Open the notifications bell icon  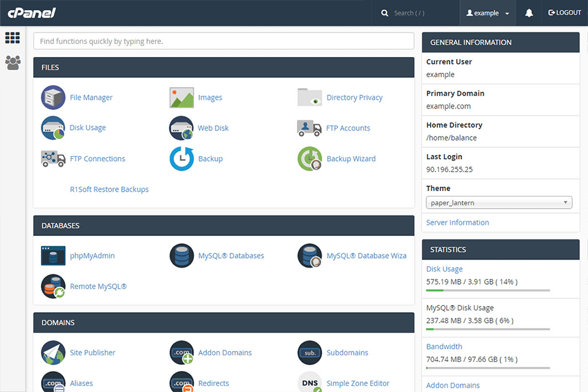pos(529,13)
